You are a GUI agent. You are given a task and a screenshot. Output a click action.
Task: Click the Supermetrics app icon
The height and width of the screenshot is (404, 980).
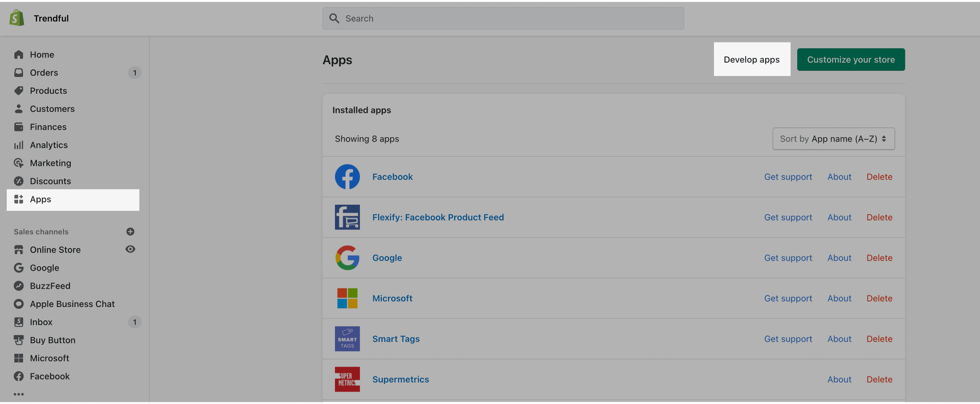coord(347,380)
